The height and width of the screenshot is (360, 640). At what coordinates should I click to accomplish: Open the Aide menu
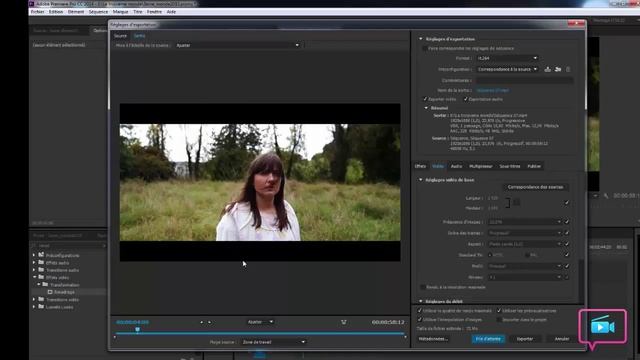(x=171, y=12)
